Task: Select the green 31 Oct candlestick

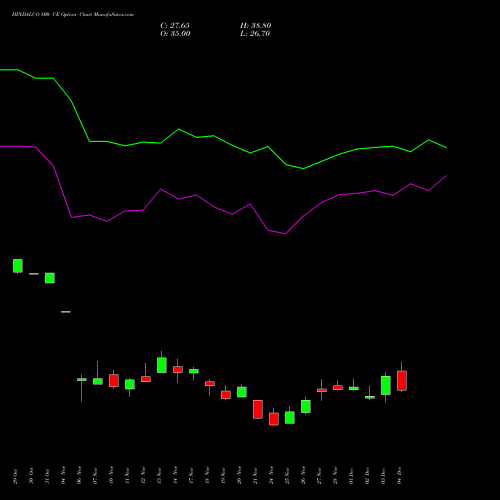Action: [50, 278]
